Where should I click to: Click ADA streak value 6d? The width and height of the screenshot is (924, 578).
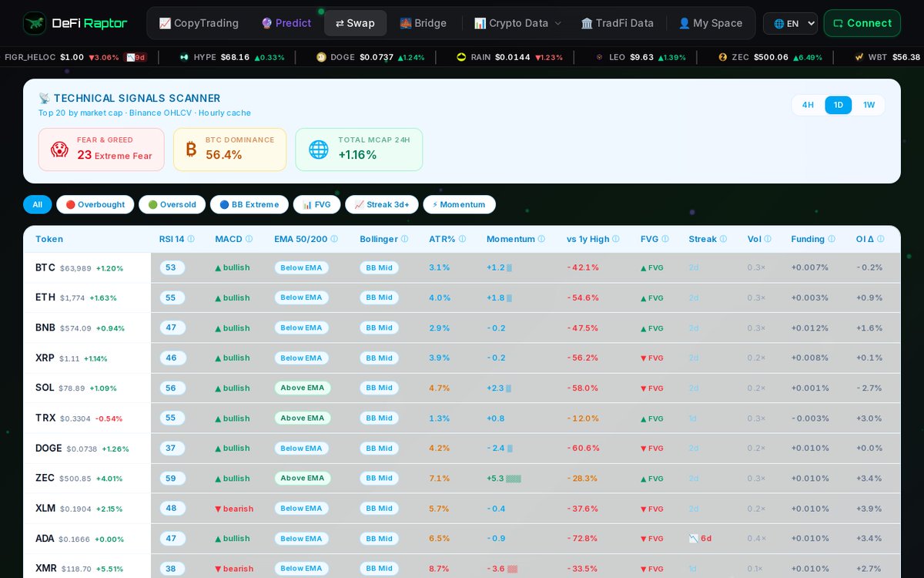pyautogui.click(x=700, y=538)
